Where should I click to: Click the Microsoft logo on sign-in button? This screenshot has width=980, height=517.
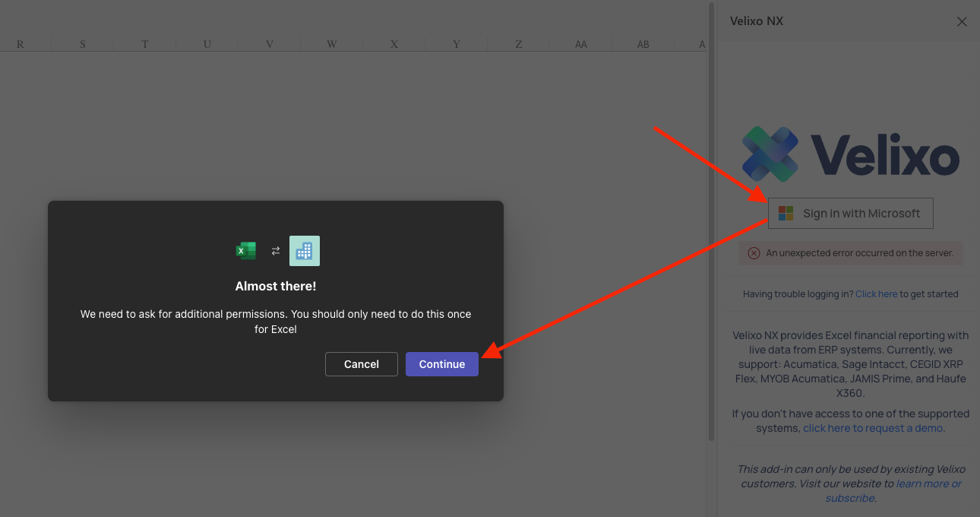[786, 214]
